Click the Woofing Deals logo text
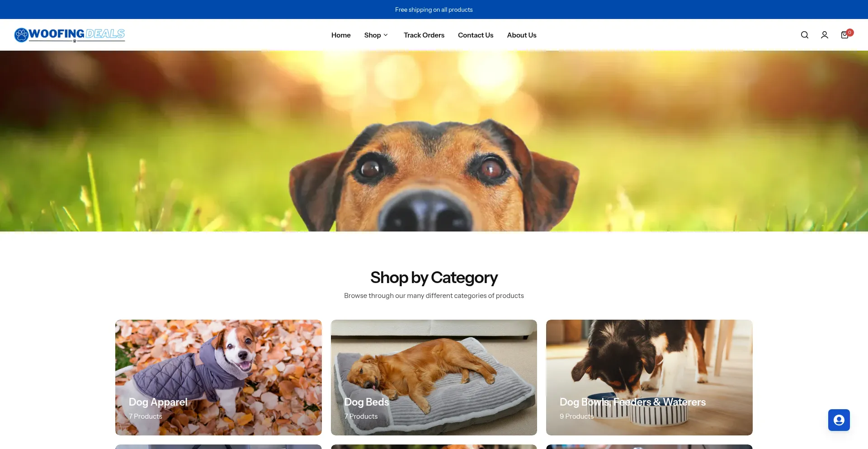Screen dimensions: 868x449 point(77,34)
